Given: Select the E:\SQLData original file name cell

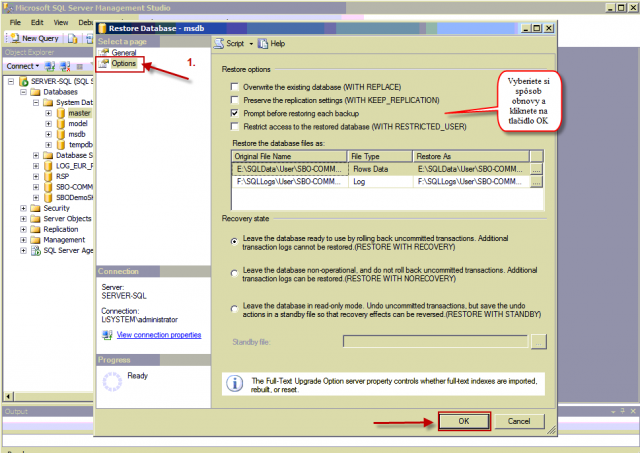Looking at the screenshot, I should click(289, 169).
